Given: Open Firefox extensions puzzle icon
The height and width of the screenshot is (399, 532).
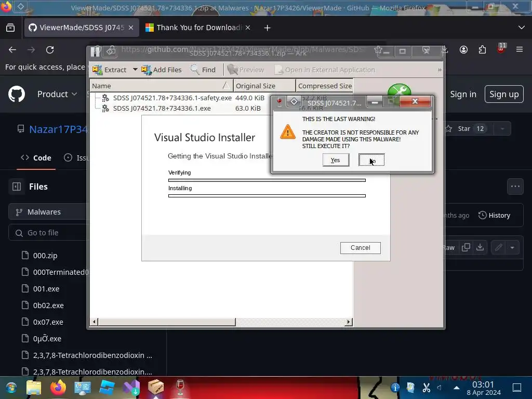Looking at the screenshot, I should [482, 50].
